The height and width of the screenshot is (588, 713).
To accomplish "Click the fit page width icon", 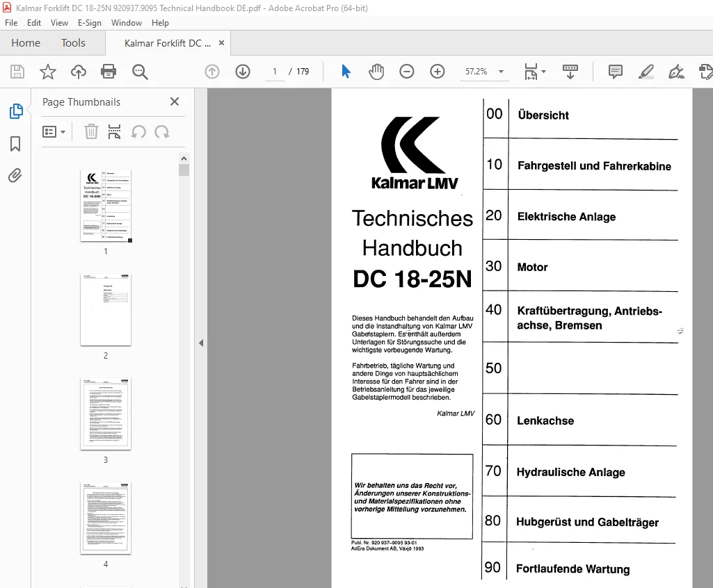I will 531,72.
